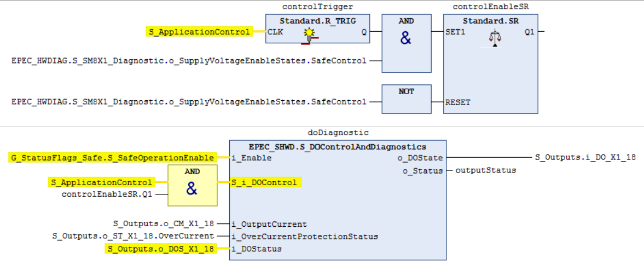Click the o_Status output pin label

pos(422,170)
